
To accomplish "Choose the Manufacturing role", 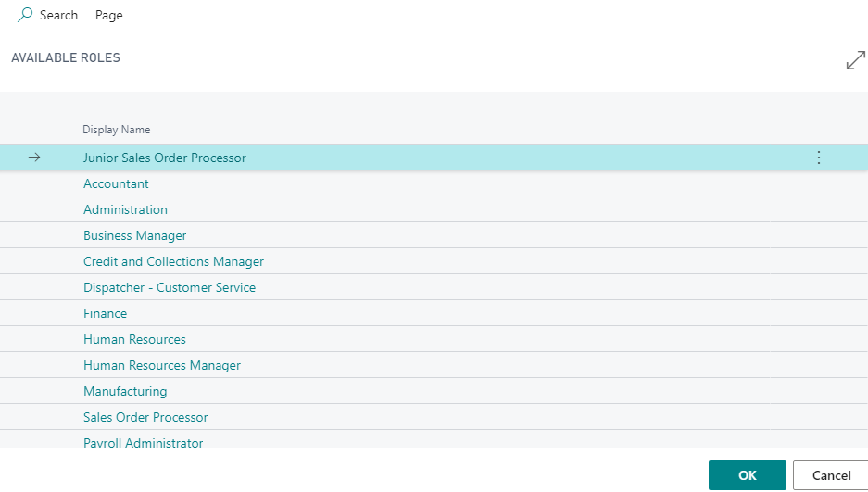I will pyautogui.click(x=125, y=391).
